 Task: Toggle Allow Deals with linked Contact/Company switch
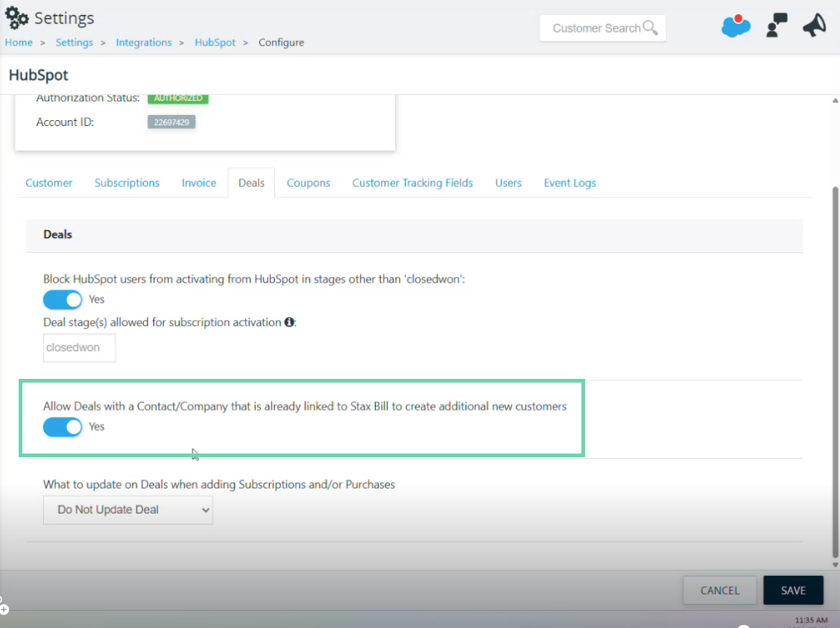(x=63, y=427)
